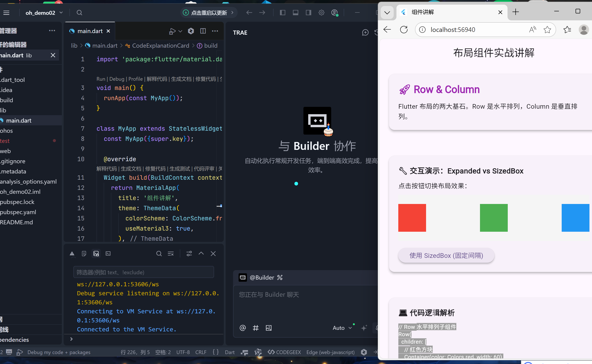
Task: Select the main.dart editor tab
Action: coord(90,31)
